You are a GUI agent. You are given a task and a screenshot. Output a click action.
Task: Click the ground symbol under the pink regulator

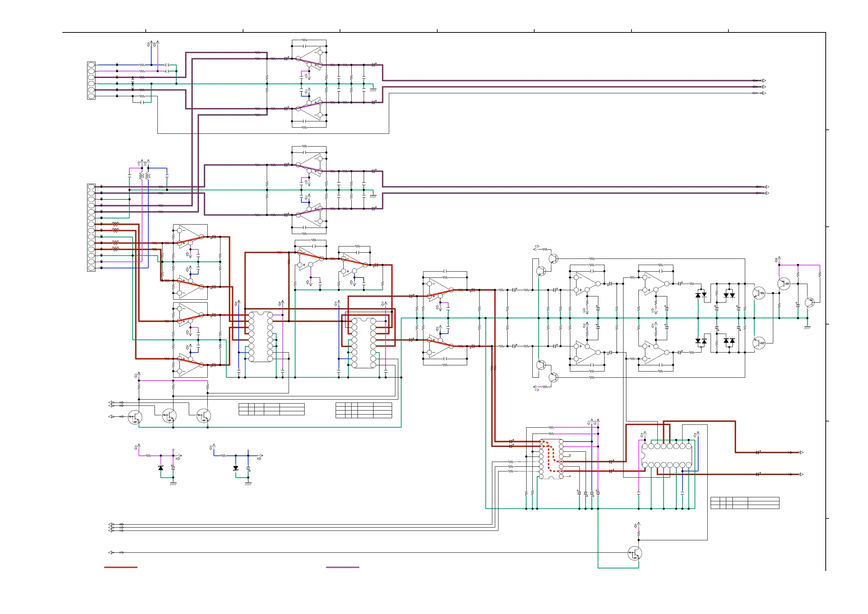[x=173, y=483]
